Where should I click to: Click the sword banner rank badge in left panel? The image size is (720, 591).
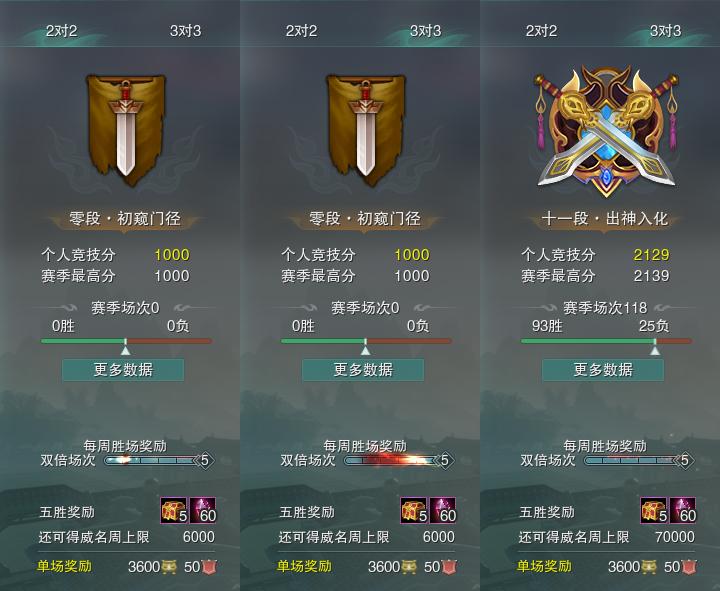[x=126, y=130]
